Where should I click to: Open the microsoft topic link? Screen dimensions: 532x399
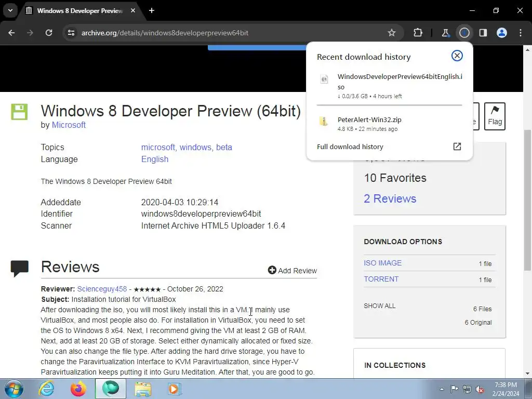click(x=158, y=147)
